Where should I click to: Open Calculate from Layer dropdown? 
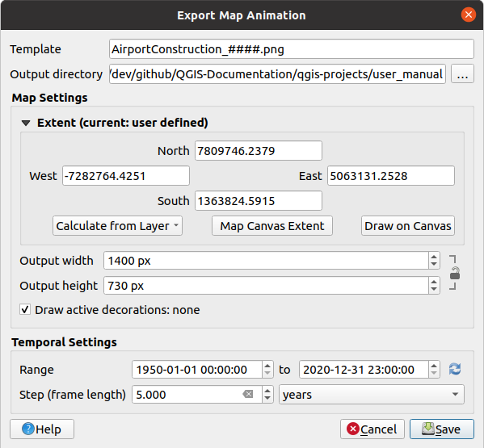click(x=117, y=226)
